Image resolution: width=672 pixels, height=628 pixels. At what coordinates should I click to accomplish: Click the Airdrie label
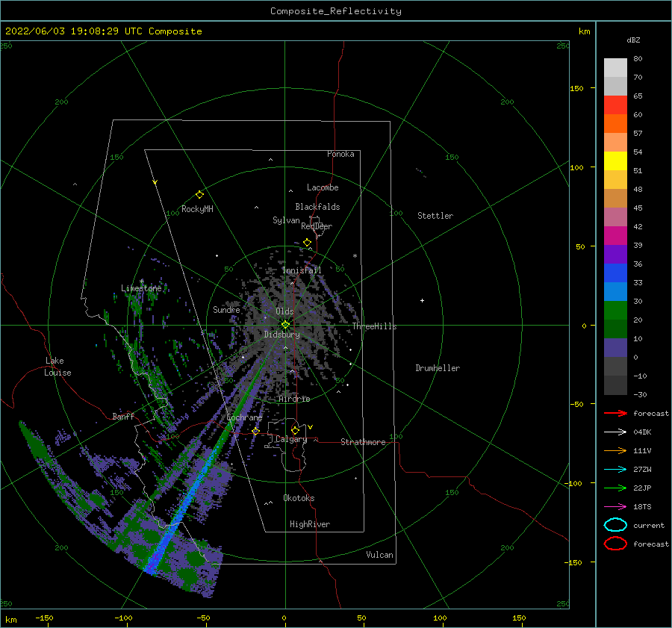pos(294,399)
